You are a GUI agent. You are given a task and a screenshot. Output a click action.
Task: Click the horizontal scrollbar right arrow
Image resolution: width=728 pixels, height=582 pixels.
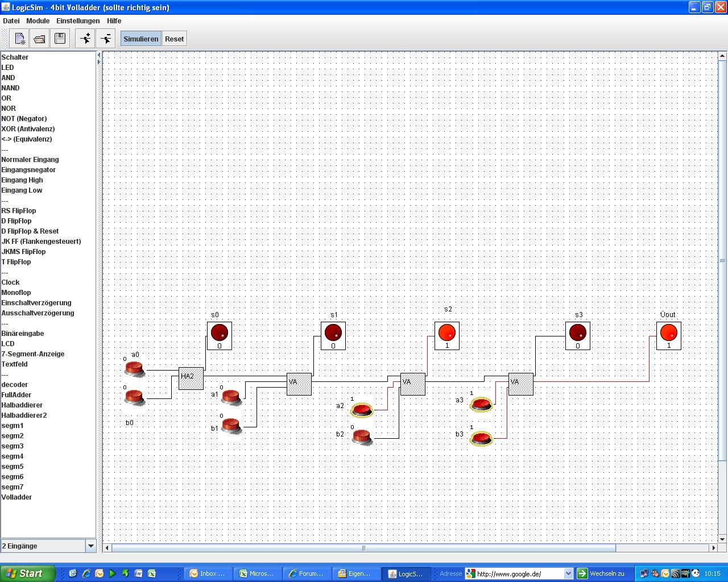point(713,548)
